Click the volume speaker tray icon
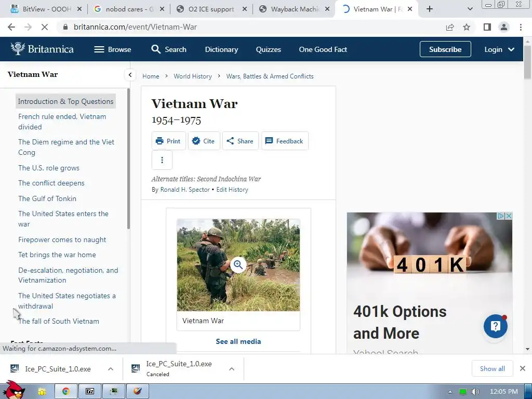The width and height of the screenshot is (532, 399). pos(475,392)
